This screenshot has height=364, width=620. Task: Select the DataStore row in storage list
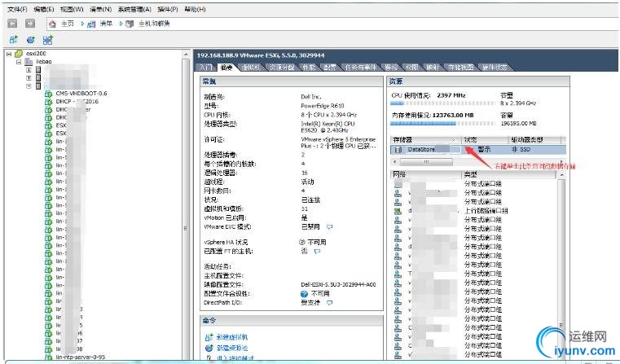click(x=478, y=150)
